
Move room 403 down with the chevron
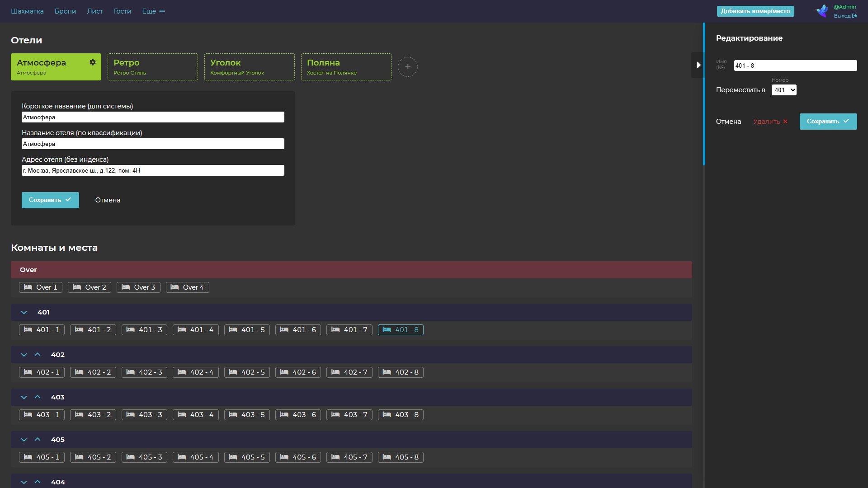[x=24, y=397]
